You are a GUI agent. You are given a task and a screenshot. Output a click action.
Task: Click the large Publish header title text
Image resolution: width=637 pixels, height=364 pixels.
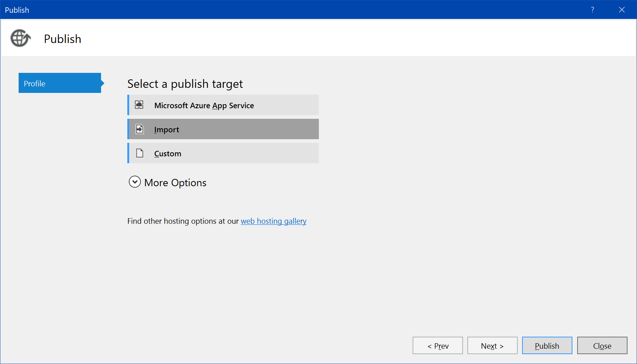tap(62, 39)
